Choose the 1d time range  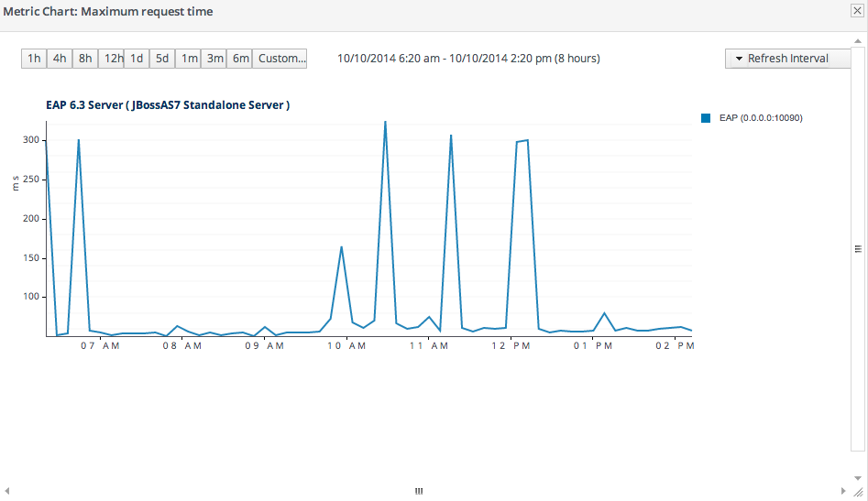point(137,59)
